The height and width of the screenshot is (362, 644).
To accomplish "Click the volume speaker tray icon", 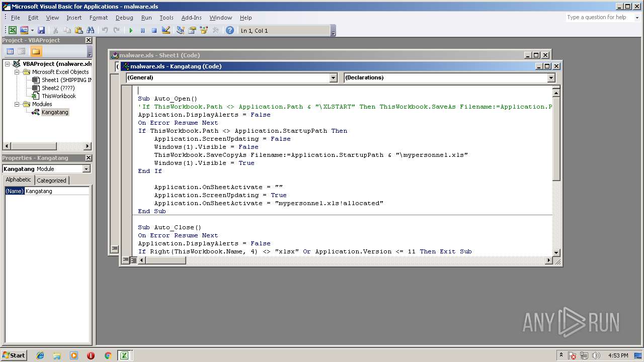I will pyautogui.click(x=596, y=355).
